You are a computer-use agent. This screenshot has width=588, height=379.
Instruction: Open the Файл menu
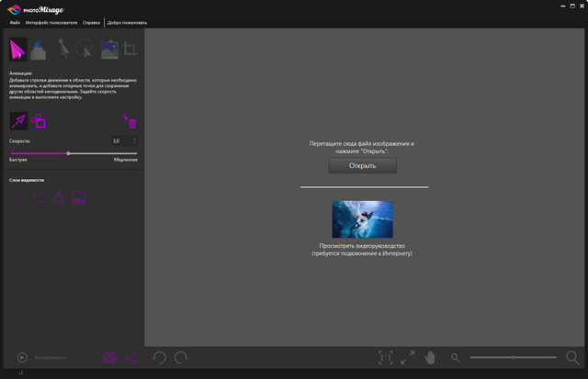[x=15, y=21]
